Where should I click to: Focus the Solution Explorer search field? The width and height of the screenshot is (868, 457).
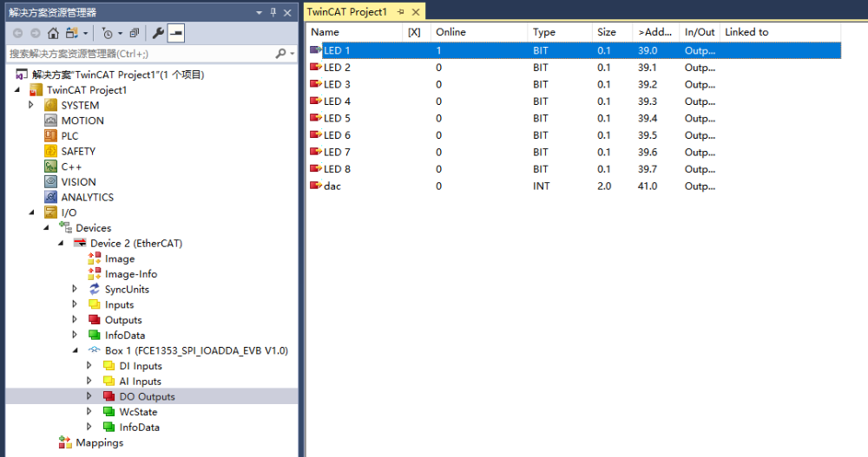pos(141,54)
